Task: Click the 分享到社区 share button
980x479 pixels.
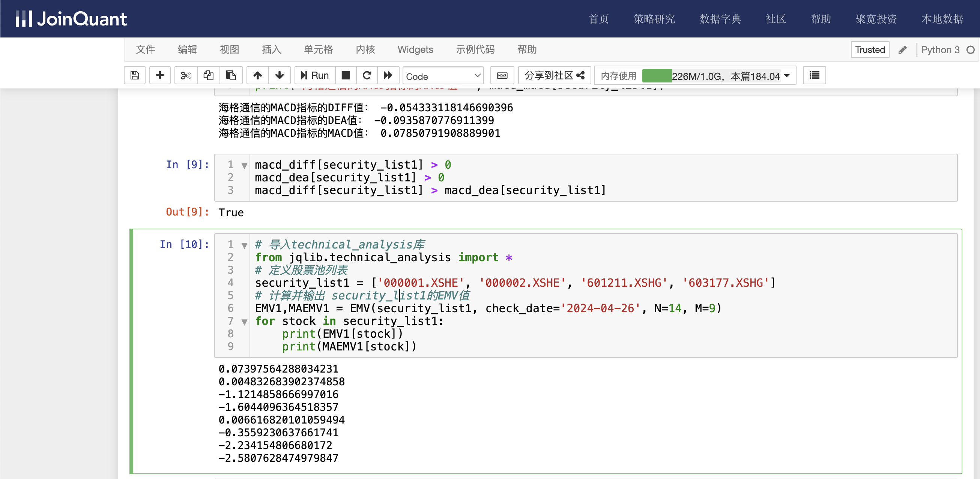Action: (554, 75)
